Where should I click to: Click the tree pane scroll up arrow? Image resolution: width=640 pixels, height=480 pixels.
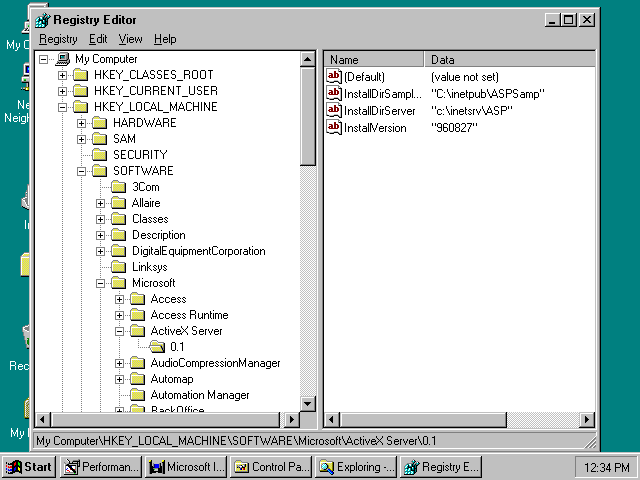(x=308, y=60)
